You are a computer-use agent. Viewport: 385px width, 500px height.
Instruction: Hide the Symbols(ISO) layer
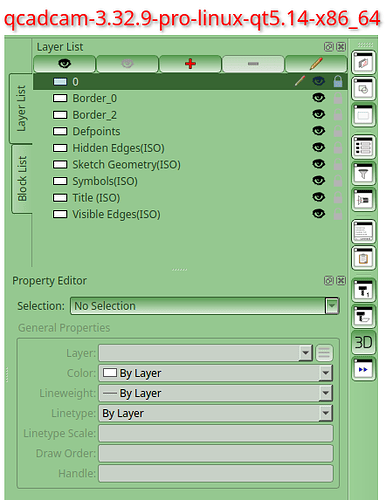[x=319, y=180]
